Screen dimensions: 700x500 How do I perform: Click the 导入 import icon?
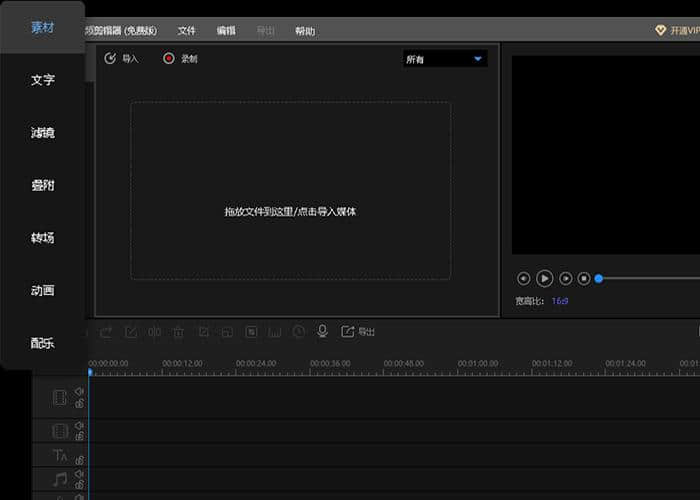coord(111,59)
